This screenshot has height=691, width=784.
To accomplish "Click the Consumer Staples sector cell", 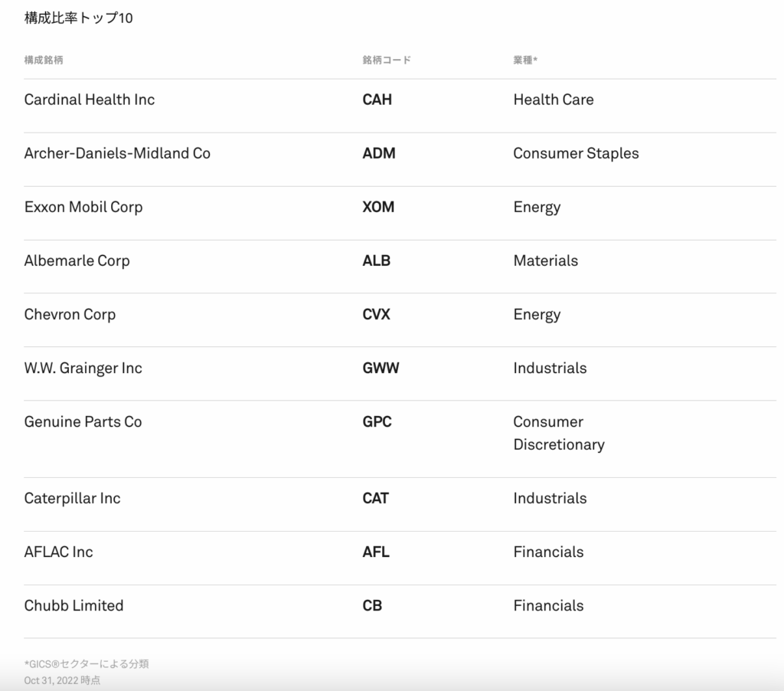I will pos(576,153).
